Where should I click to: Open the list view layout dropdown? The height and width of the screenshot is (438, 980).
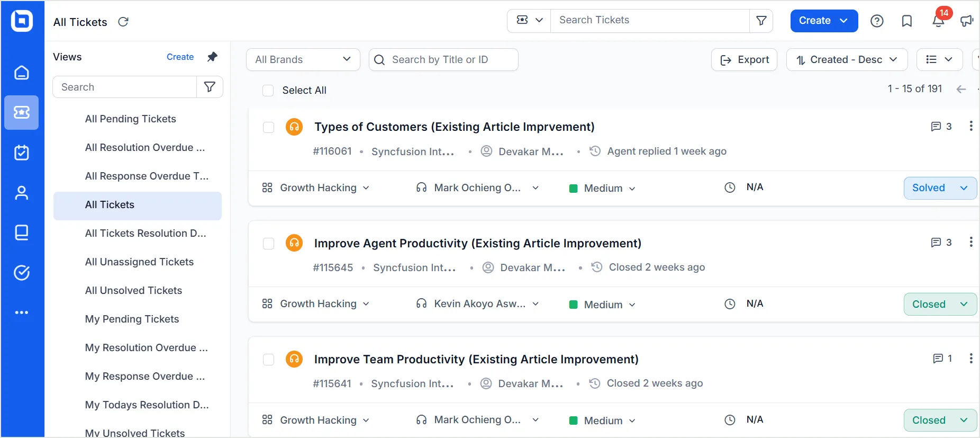click(939, 59)
